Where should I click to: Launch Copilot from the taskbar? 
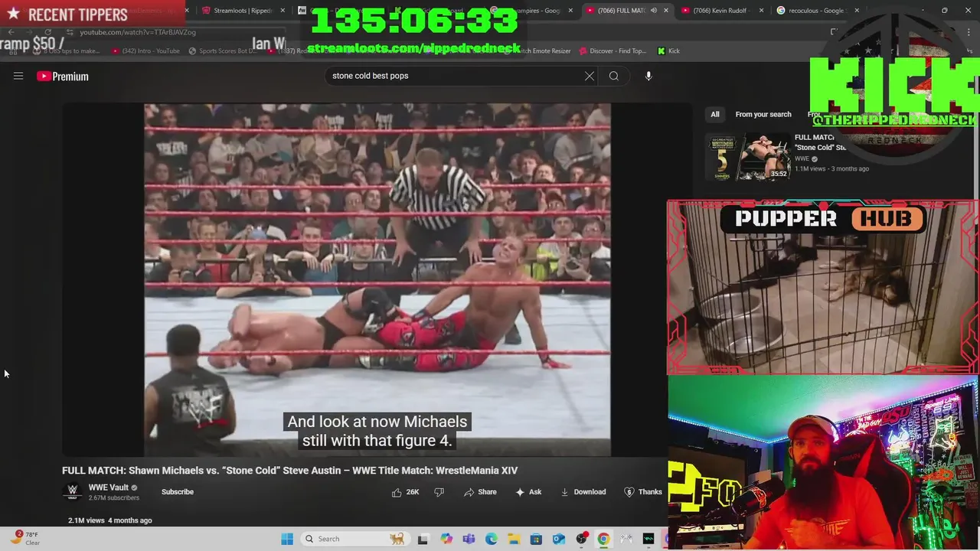[446, 539]
